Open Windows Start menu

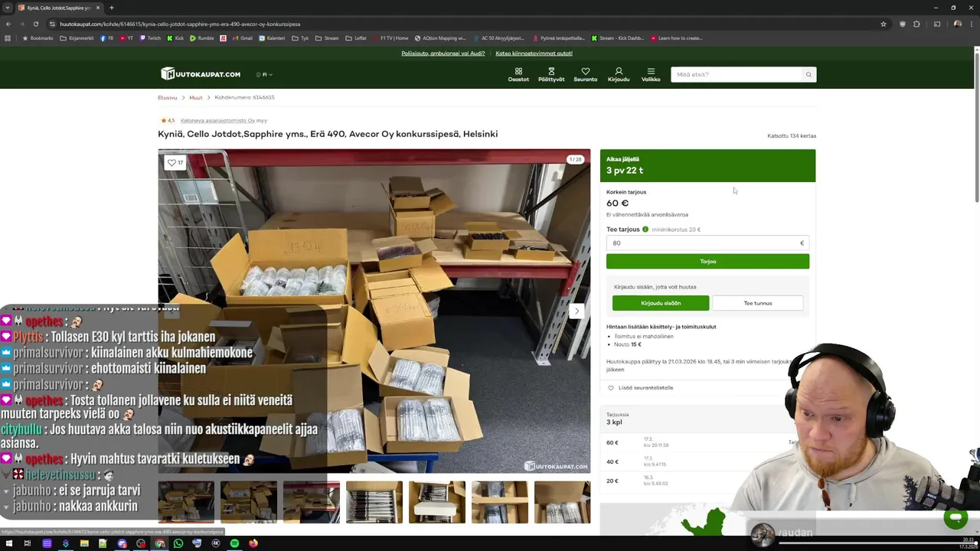coord(8,543)
